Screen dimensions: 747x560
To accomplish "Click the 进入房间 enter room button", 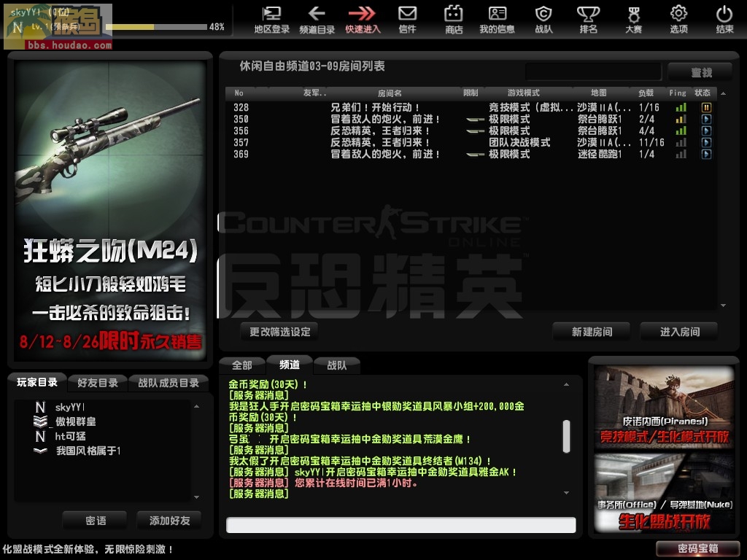I will pyautogui.click(x=679, y=332).
